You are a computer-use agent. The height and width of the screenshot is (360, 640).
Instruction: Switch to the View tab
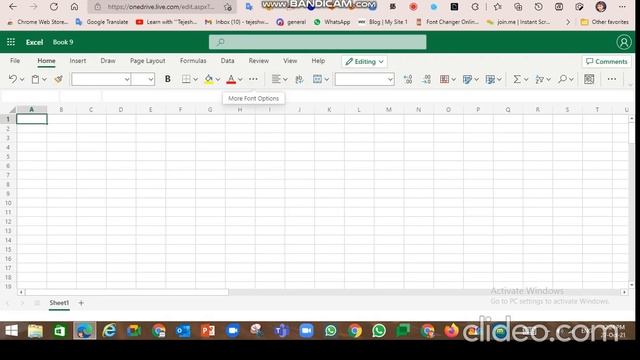tap(290, 61)
